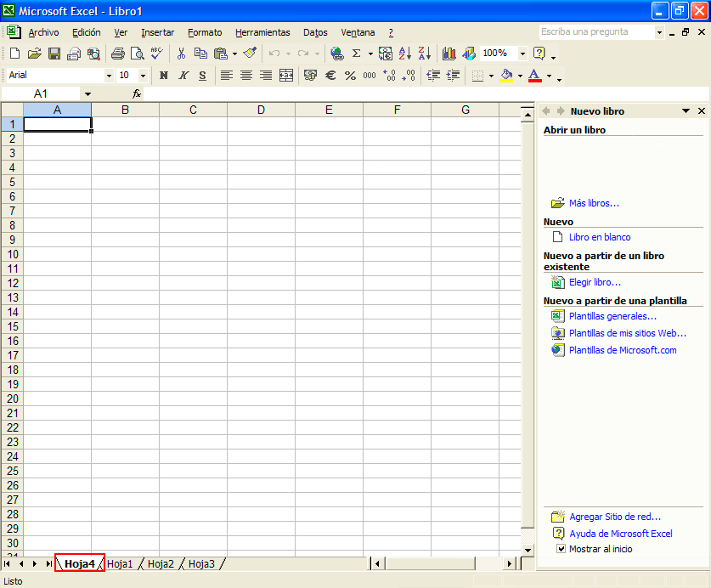Open the 100% zoom dropdown
The image size is (711, 588).
pos(522,54)
